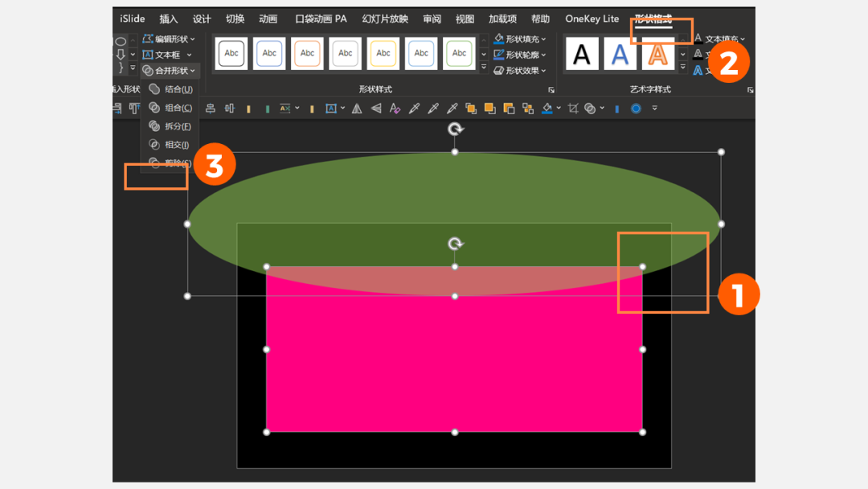
Task: Open the 形状效果 shape effects dropdown
Action: click(520, 71)
